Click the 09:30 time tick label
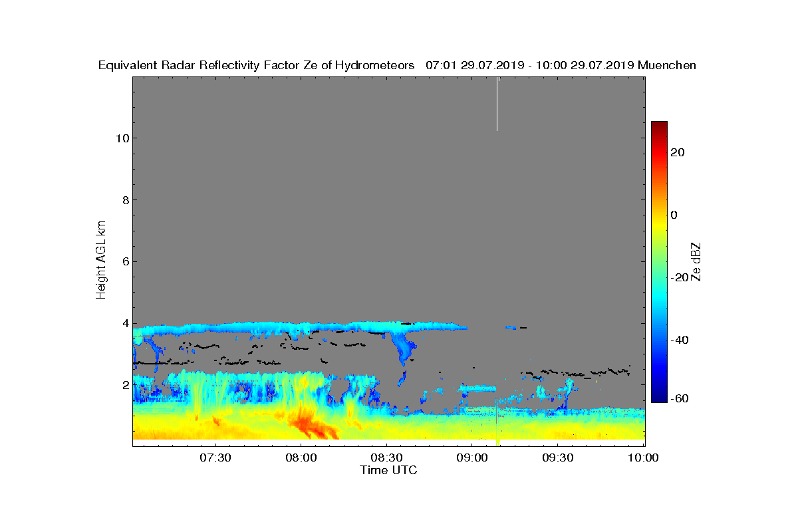 [558, 458]
